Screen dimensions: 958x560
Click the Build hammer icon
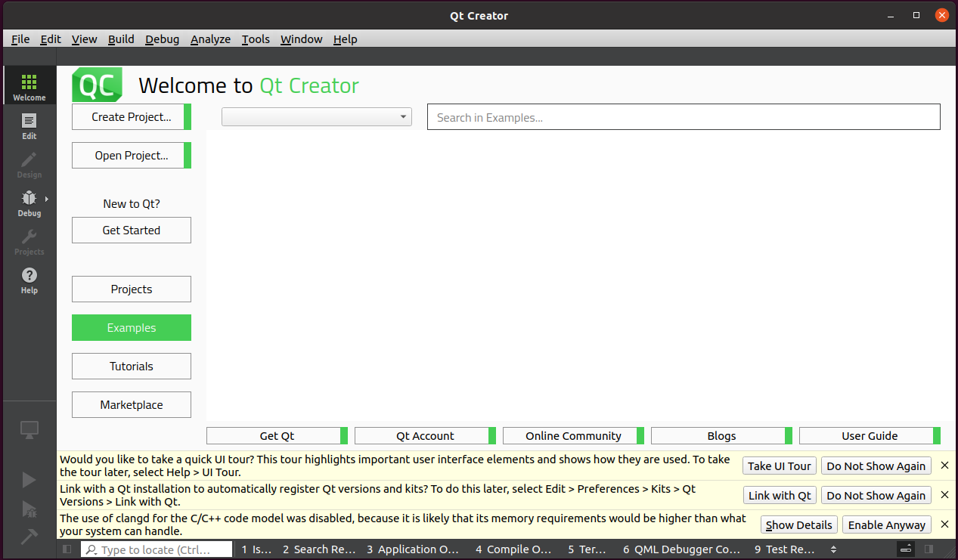click(x=29, y=537)
